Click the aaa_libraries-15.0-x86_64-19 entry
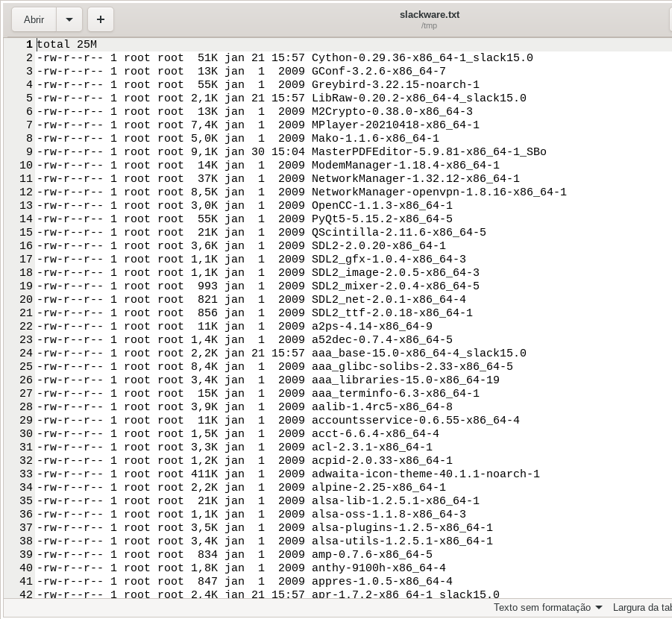This screenshot has width=672, height=619. point(406,380)
